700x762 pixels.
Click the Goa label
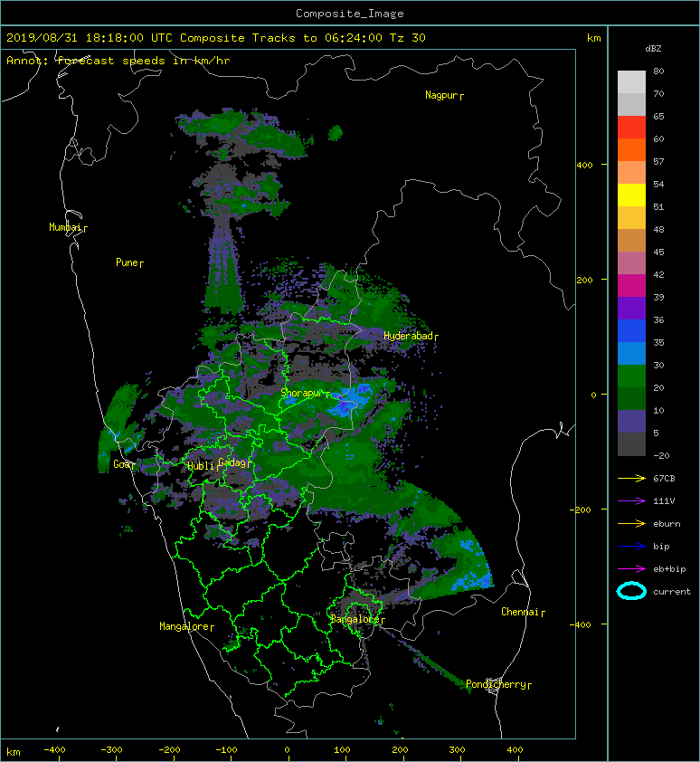pyautogui.click(x=122, y=464)
